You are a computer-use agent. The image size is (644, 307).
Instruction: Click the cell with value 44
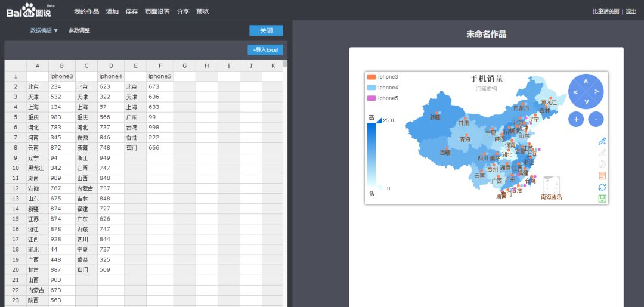point(61,250)
